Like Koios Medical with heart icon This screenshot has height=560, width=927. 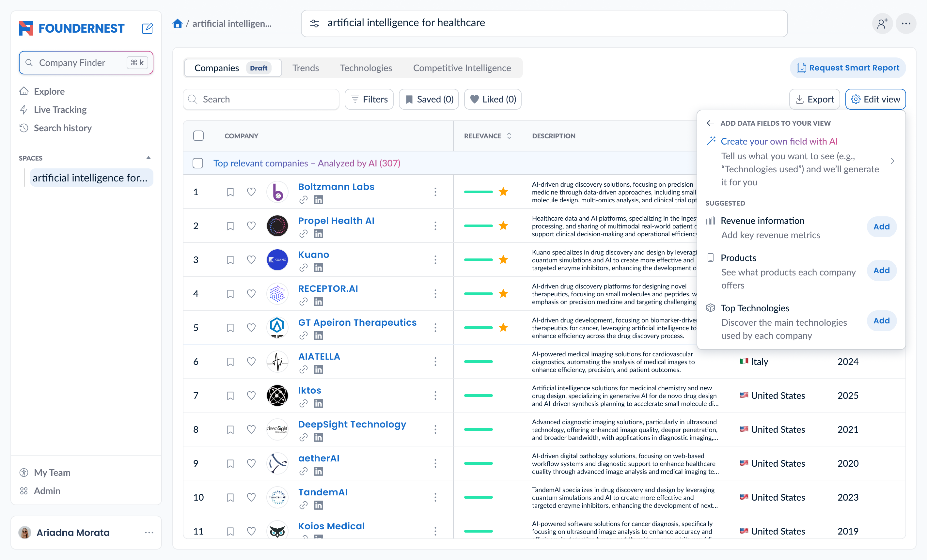click(x=251, y=531)
